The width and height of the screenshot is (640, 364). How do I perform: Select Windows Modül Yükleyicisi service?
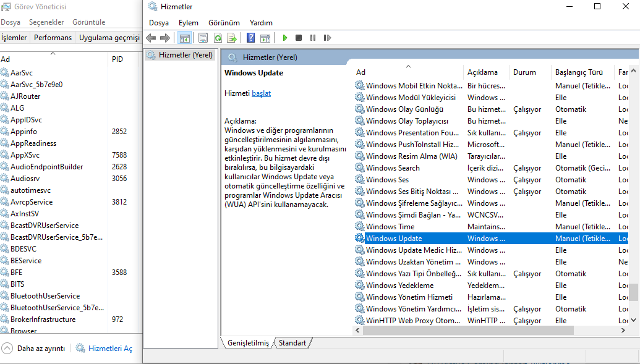click(492, 97)
